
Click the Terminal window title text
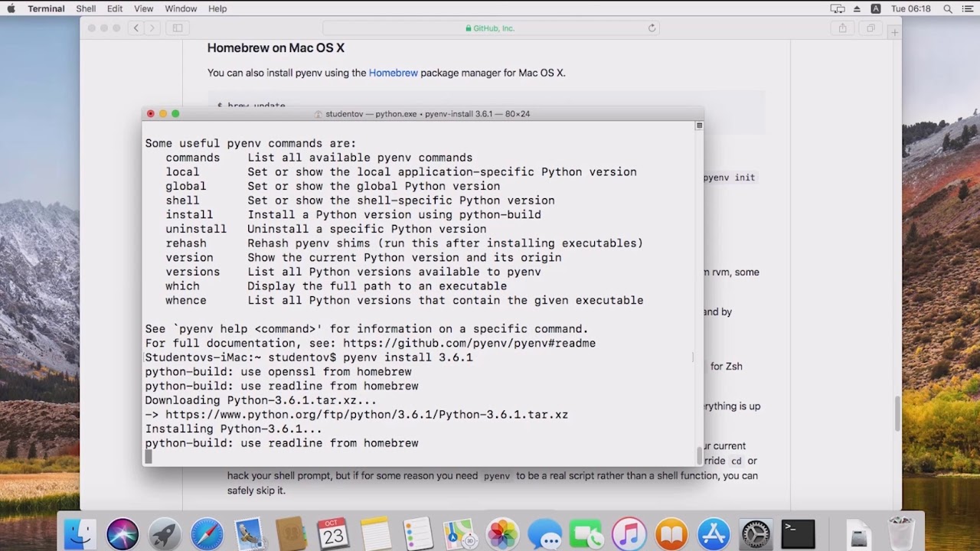[x=427, y=114]
